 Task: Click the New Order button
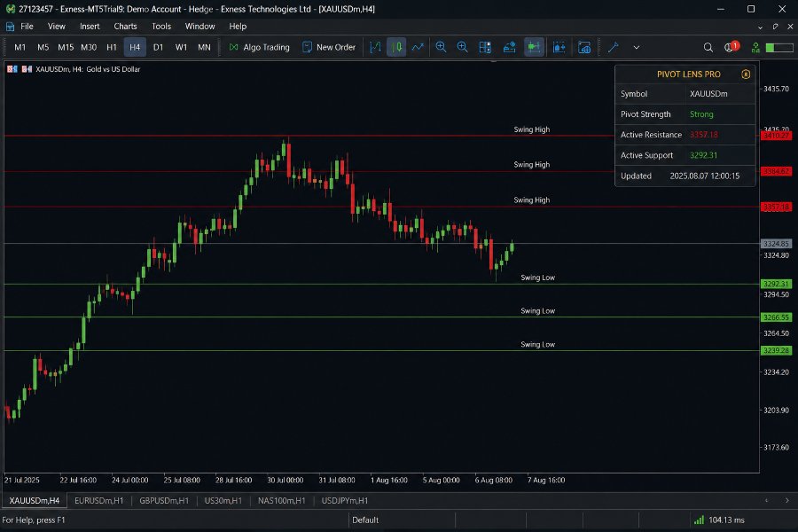(329, 47)
